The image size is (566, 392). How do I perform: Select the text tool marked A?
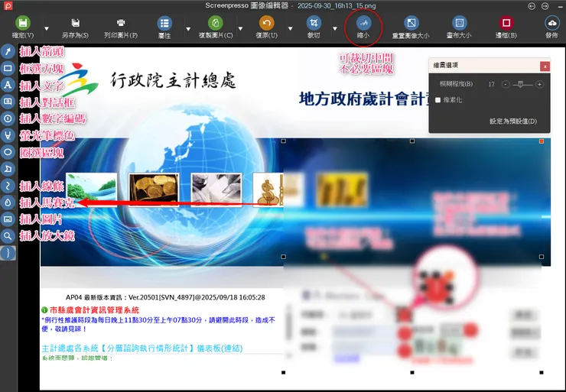pos(8,85)
